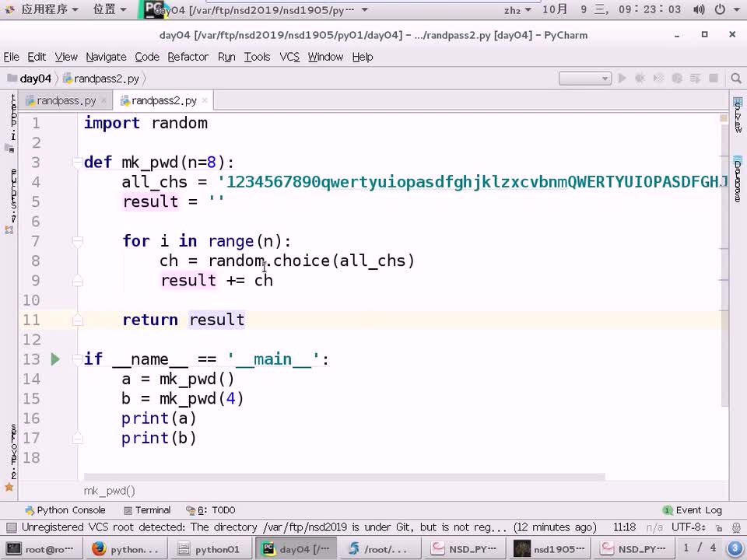Open the 位置 places menu
The height and width of the screenshot is (560, 747).
110,9
